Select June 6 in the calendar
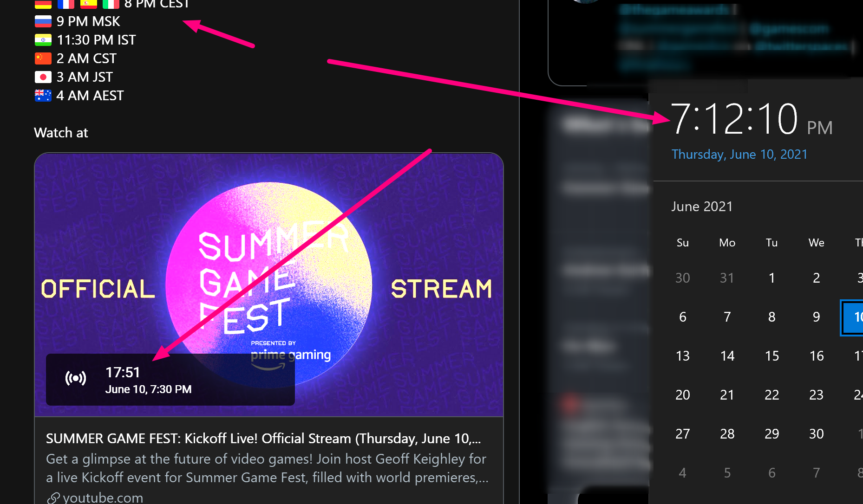 pyautogui.click(x=683, y=317)
